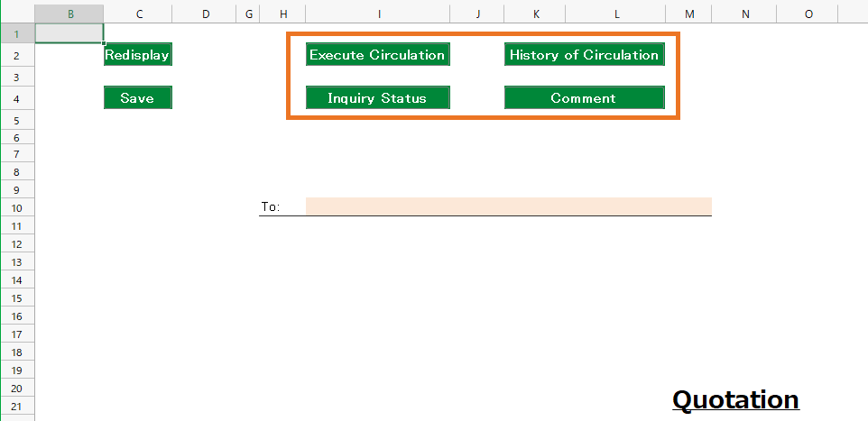Screen dimensions: 868x421
Task: Click row 21 header
Action: click(16, 405)
